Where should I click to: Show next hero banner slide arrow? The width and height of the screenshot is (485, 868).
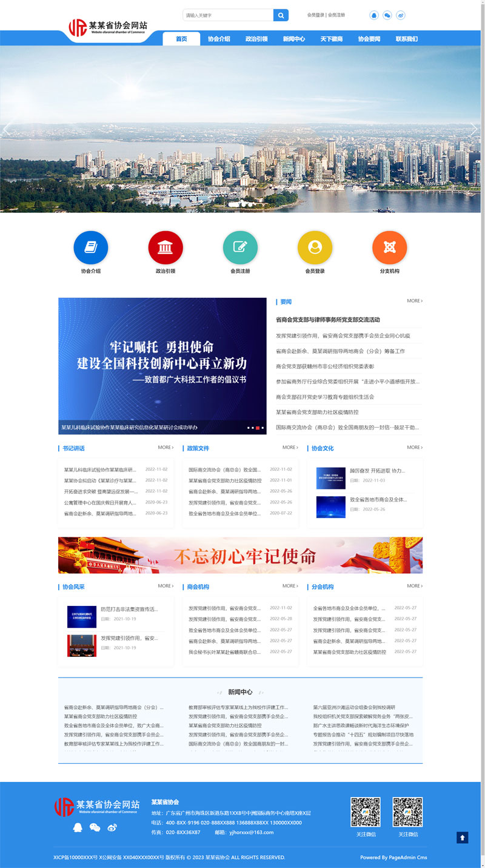[x=473, y=129]
